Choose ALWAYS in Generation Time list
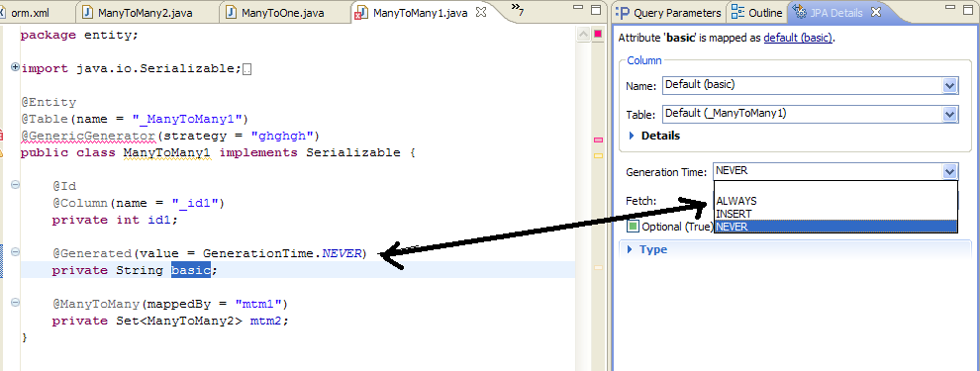Image resolution: width=980 pixels, height=371 pixels. click(835, 201)
